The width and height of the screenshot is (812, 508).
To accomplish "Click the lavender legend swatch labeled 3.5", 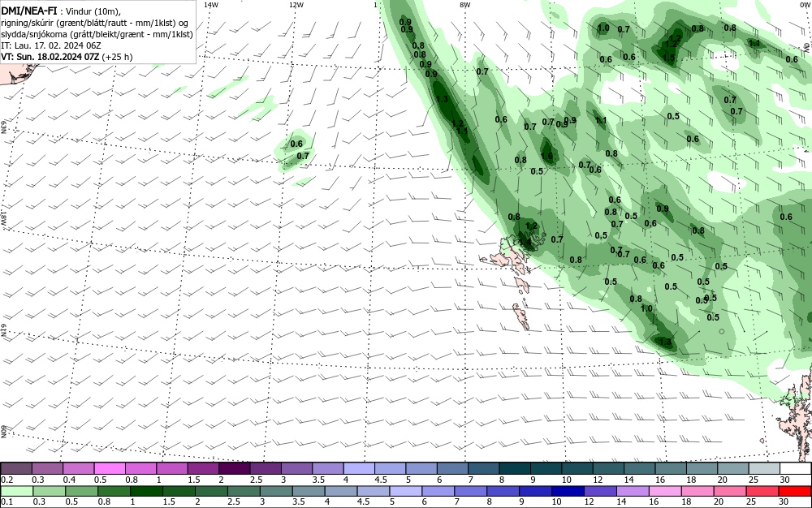I will coord(328,469).
